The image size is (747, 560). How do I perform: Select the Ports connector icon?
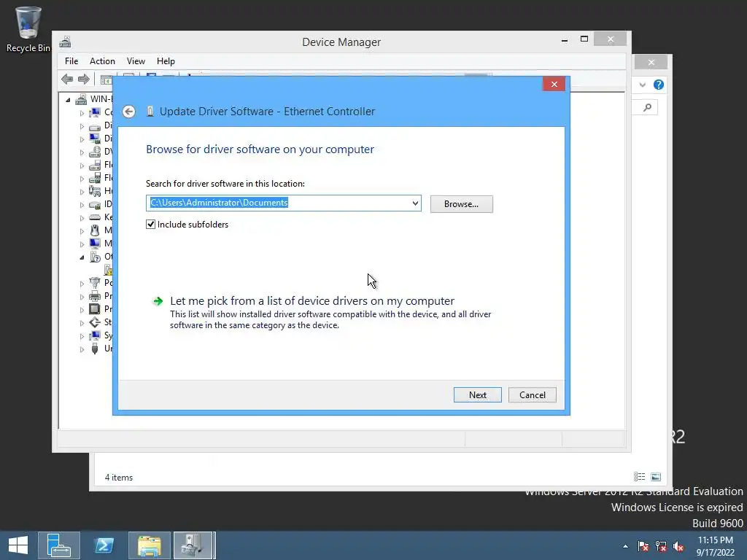95,283
